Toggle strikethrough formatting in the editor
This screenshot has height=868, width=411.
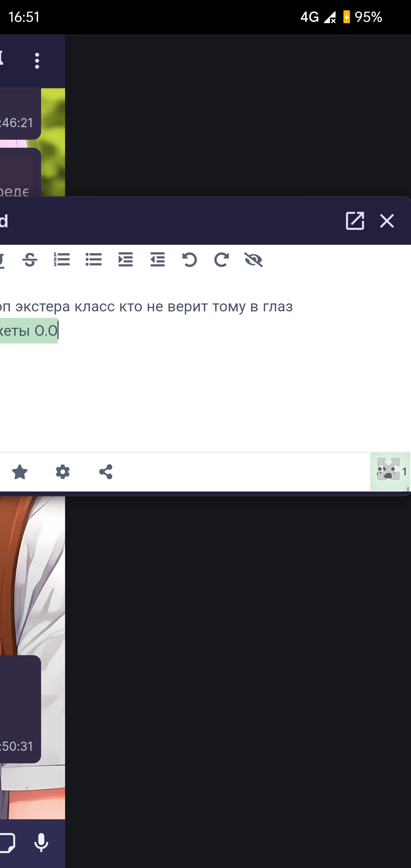coord(30,260)
